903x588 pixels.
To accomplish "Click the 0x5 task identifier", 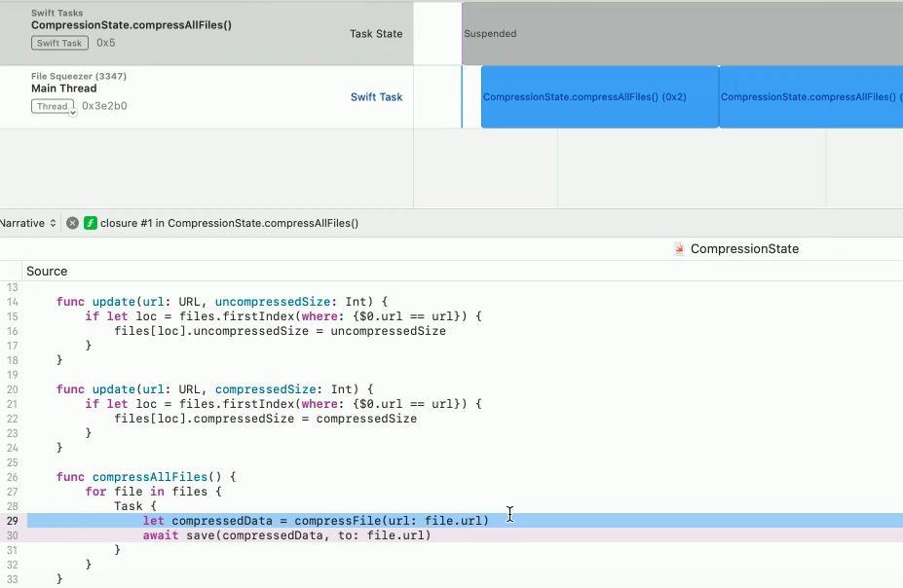I will [106, 43].
